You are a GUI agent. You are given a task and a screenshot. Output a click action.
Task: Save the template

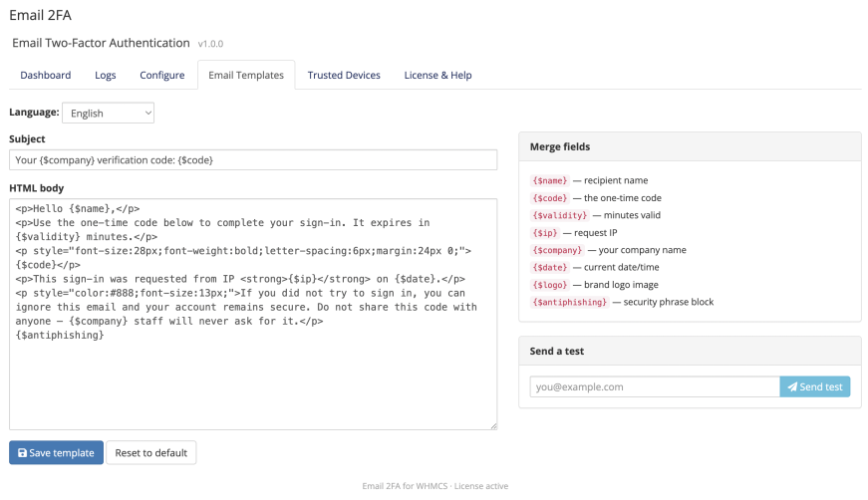[x=56, y=452]
